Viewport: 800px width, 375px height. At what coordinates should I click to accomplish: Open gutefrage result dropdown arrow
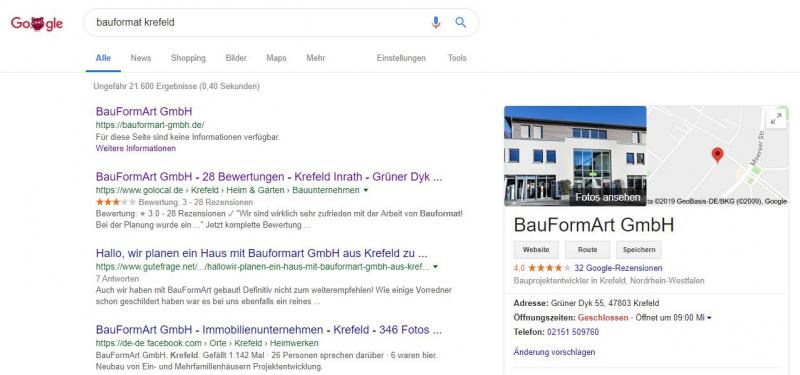click(x=435, y=266)
